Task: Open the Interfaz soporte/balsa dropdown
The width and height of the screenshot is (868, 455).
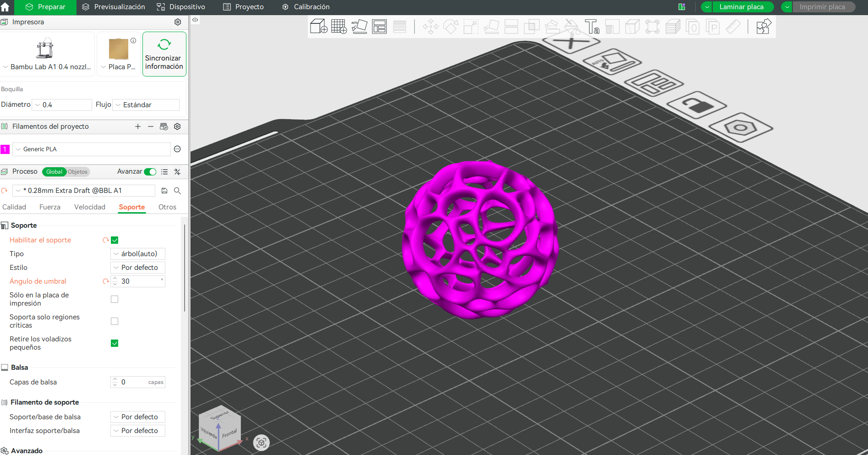Action: click(x=138, y=431)
